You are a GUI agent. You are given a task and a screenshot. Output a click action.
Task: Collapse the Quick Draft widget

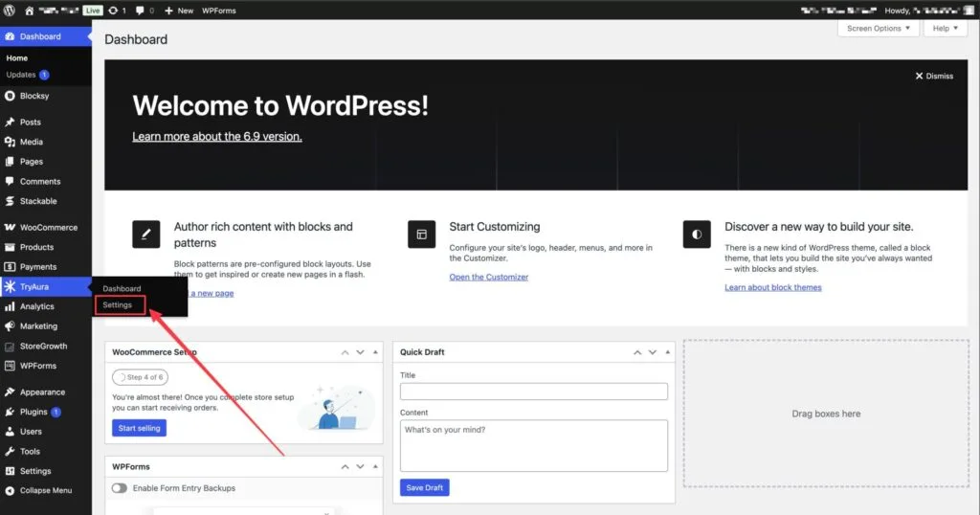667,352
